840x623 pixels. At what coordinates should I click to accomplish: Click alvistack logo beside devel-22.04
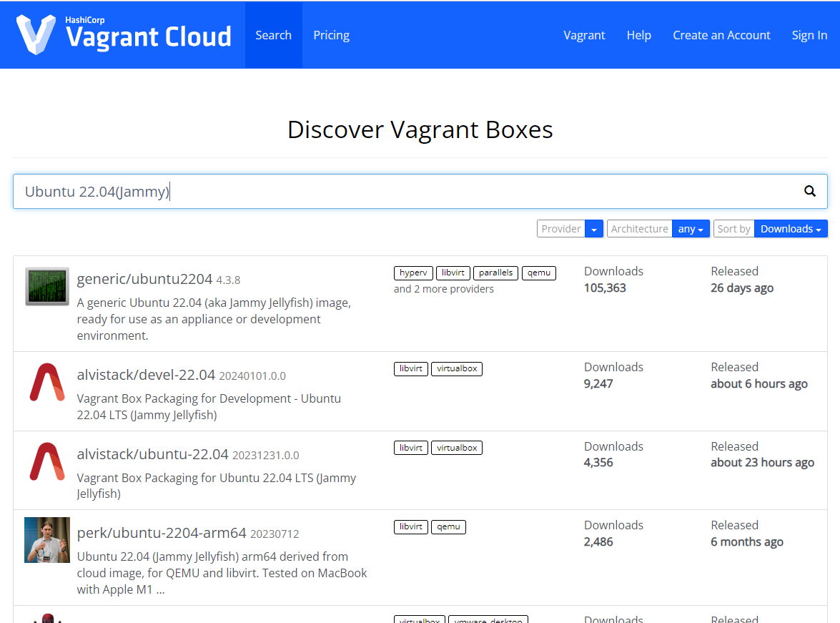coord(47,382)
